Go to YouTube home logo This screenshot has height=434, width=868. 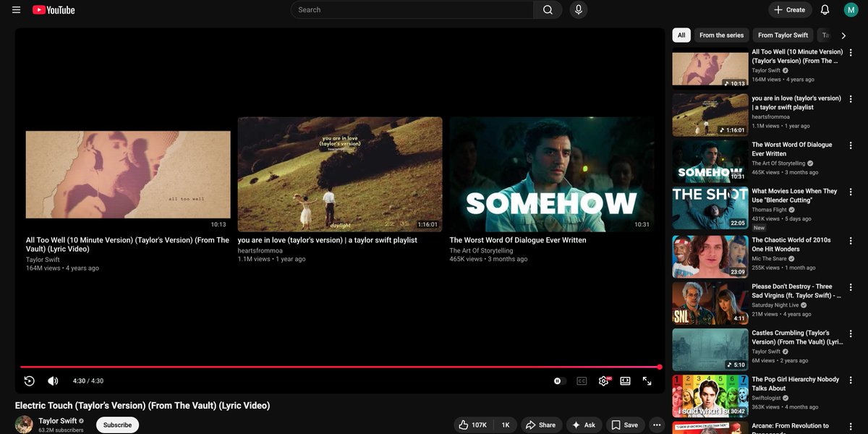tap(54, 10)
